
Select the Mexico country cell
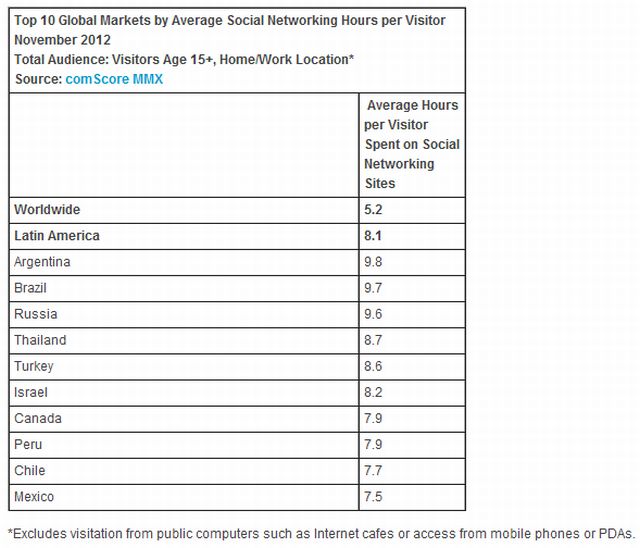[35, 496]
